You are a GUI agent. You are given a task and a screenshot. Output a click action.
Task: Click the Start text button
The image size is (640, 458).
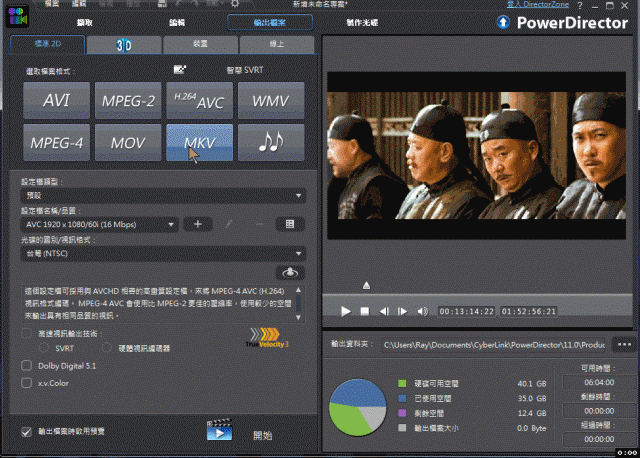pyautogui.click(x=262, y=435)
